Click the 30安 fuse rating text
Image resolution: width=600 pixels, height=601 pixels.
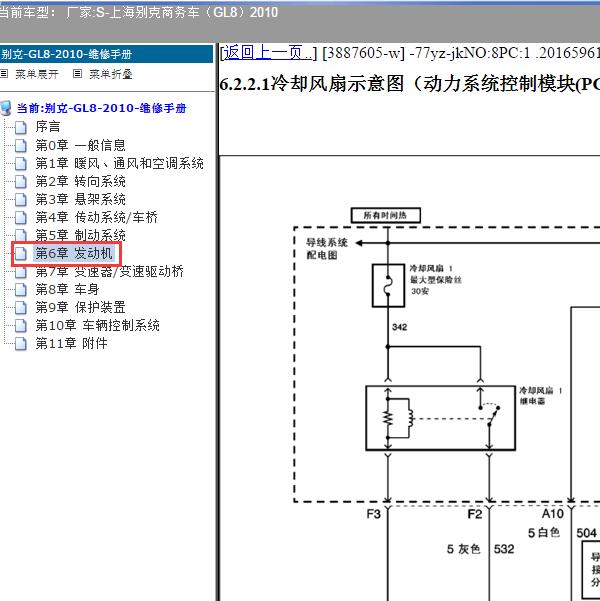click(420, 291)
